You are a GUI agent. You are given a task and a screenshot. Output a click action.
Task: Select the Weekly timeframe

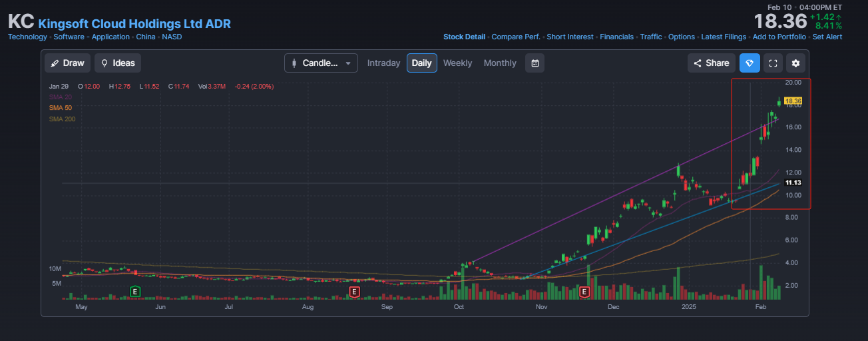coord(457,63)
